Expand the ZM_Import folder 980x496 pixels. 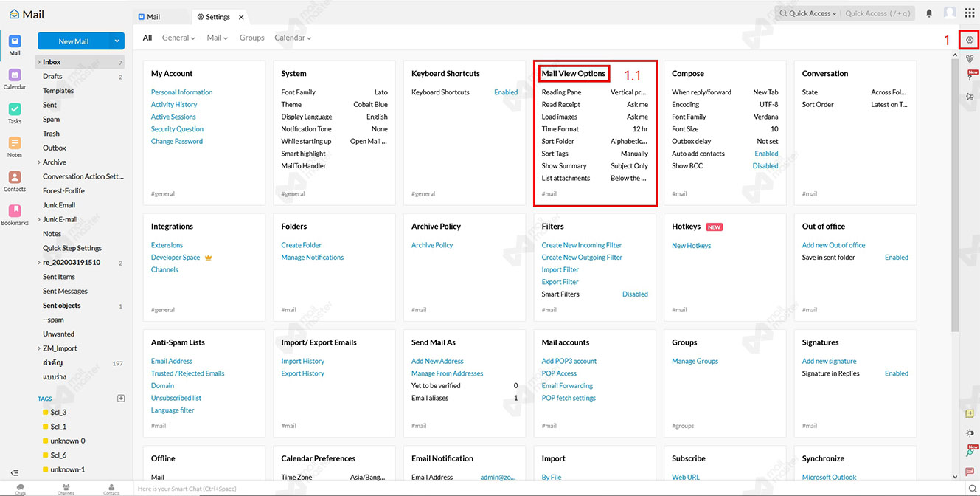38,348
